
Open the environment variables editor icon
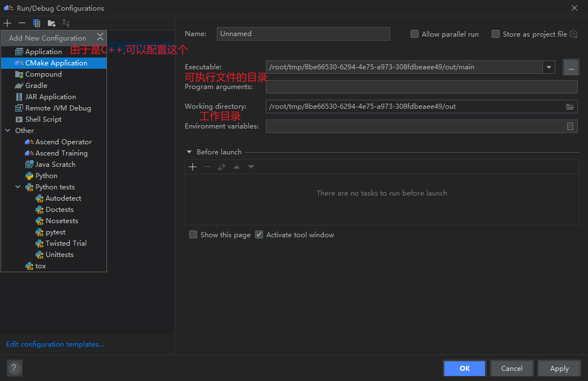click(570, 126)
